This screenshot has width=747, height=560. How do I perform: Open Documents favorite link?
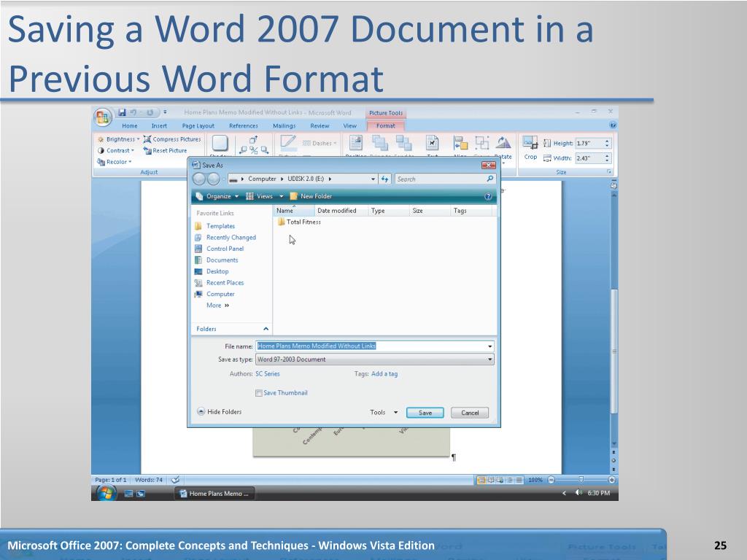click(x=222, y=260)
